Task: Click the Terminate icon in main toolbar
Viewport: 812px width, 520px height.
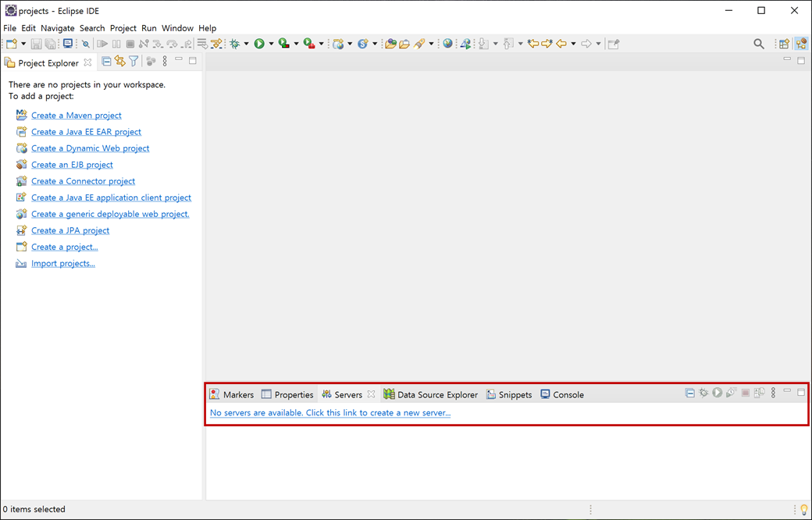Action: click(x=130, y=44)
